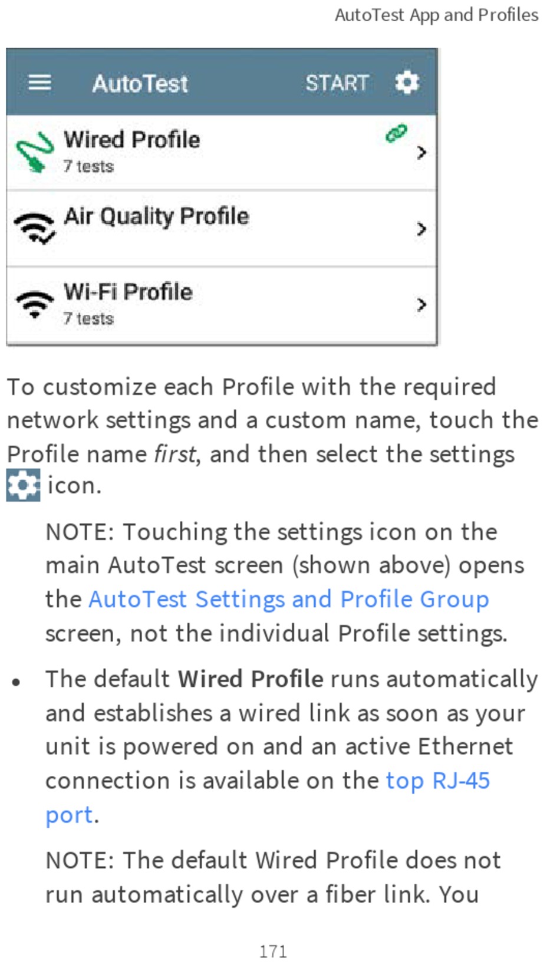
Task: Click the AutoTest title in header
Action: pyautogui.click(x=140, y=83)
